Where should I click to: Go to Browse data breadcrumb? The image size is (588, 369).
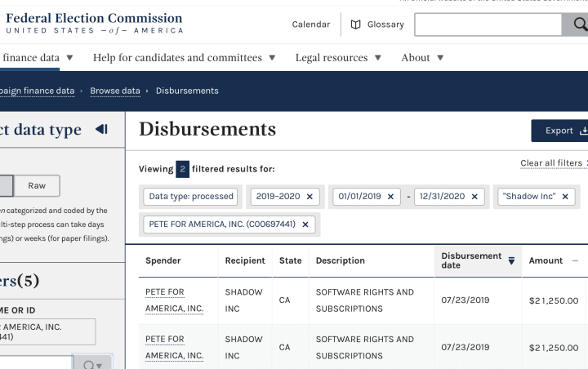[x=115, y=91]
